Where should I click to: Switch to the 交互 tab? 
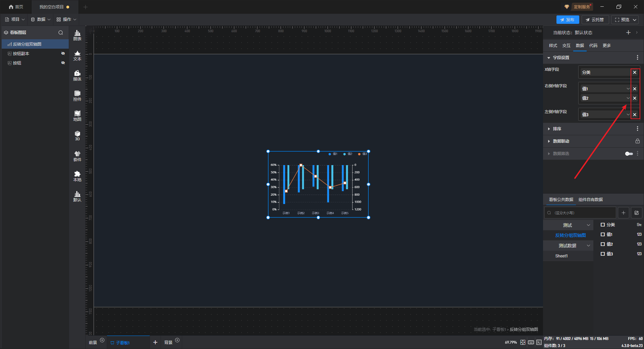coord(567,46)
